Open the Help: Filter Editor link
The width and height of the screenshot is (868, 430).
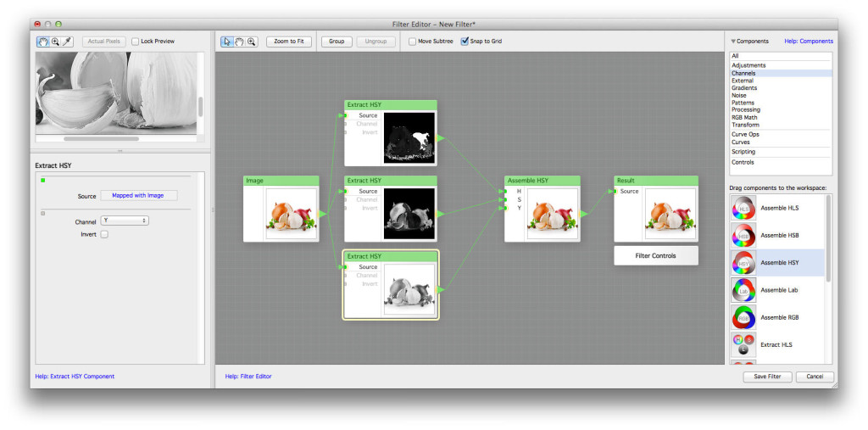tap(248, 377)
